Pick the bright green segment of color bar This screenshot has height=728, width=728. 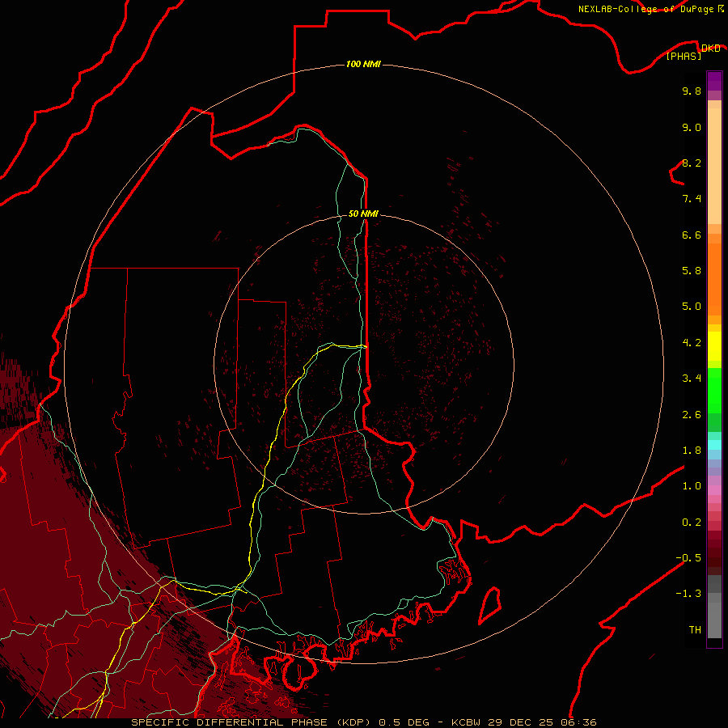[x=714, y=391]
